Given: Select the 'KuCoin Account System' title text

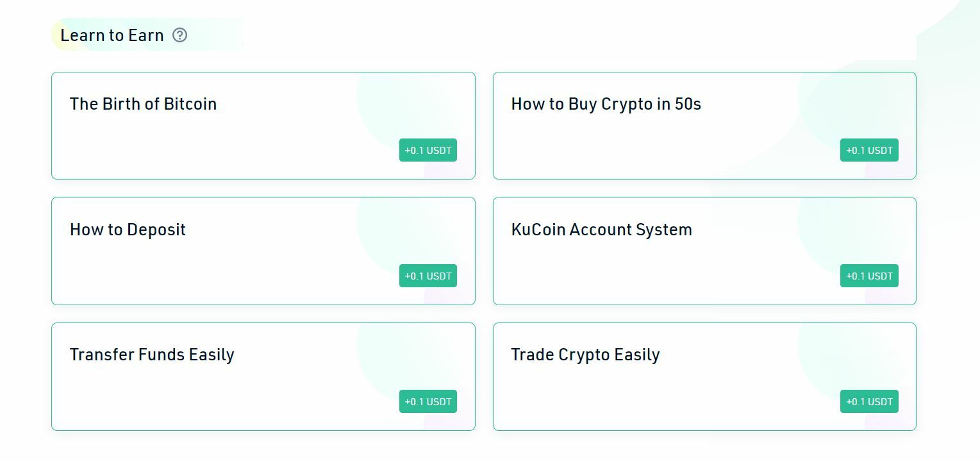Looking at the screenshot, I should (x=601, y=230).
